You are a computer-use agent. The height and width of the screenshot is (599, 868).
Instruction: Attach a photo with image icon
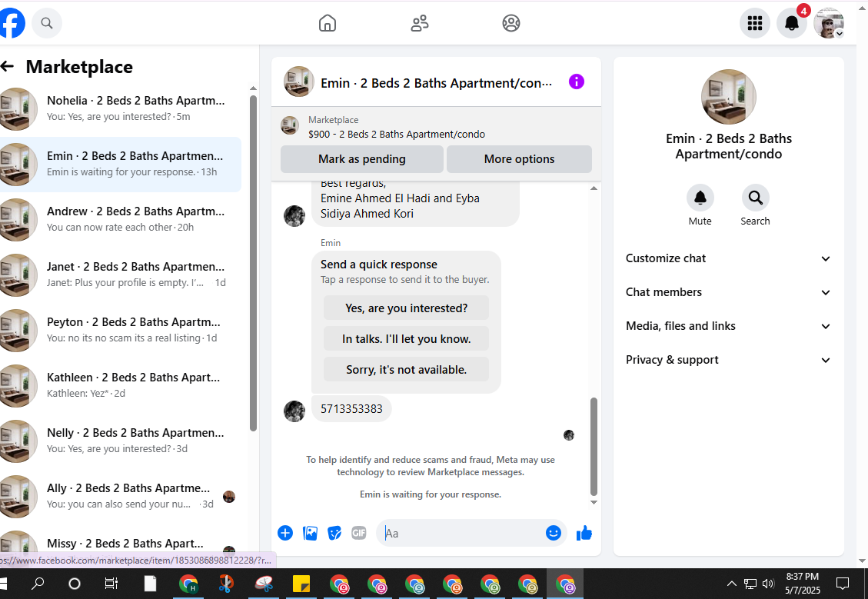tap(310, 533)
